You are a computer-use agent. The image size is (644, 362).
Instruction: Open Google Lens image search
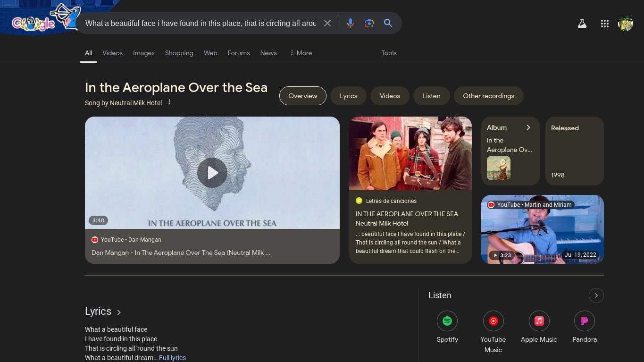pyautogui.click(x=369, y=23)
